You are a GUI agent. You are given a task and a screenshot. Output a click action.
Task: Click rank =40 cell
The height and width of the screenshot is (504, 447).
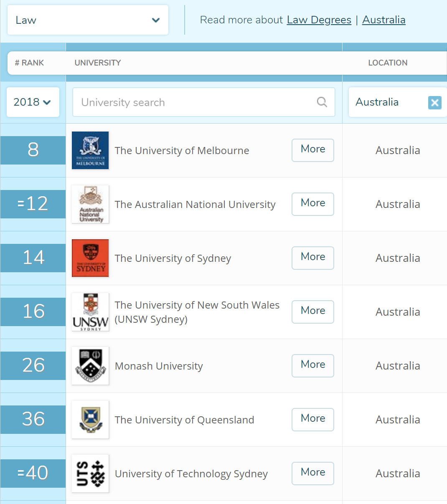pos(33,473)
